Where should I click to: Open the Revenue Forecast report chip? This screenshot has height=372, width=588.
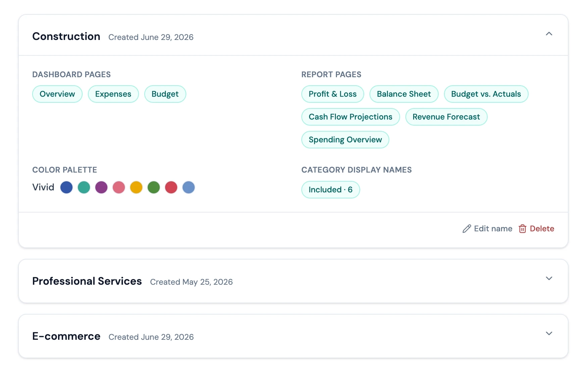tap(446, 117)
